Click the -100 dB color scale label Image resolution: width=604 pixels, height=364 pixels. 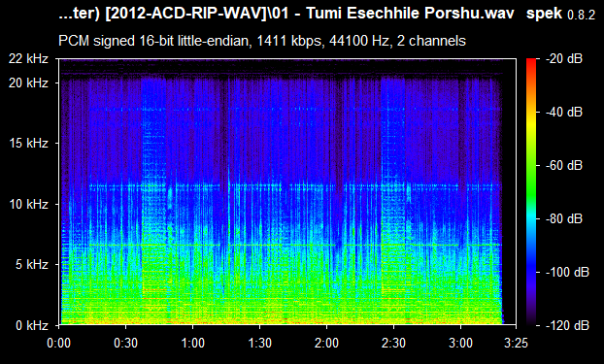tap(567, 273)
